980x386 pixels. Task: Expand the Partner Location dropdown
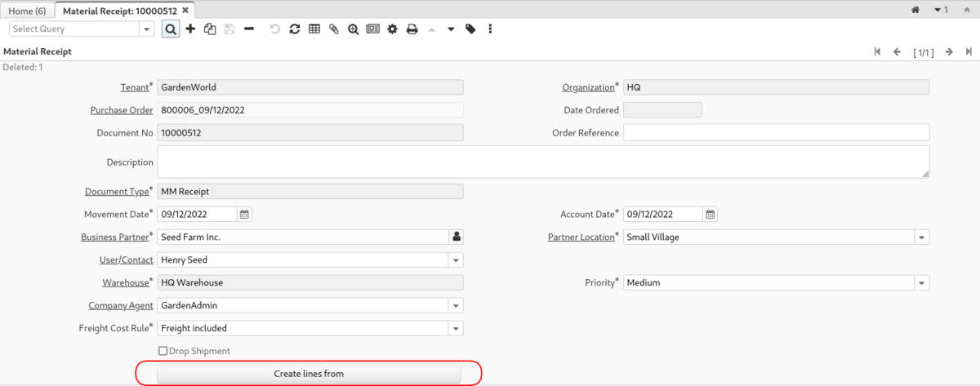tap(921, 237)
